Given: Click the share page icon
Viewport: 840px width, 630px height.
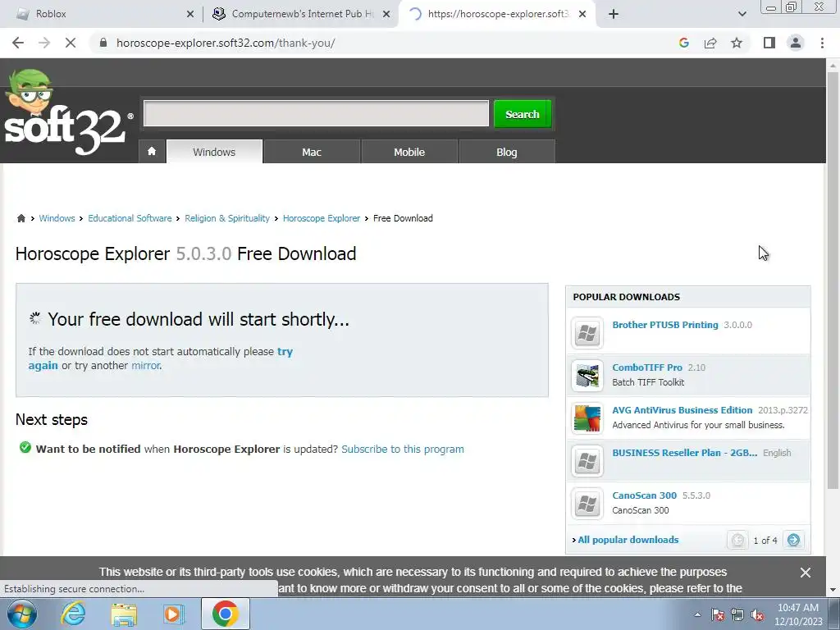Looking at the screenshot, I should (710, 43).
